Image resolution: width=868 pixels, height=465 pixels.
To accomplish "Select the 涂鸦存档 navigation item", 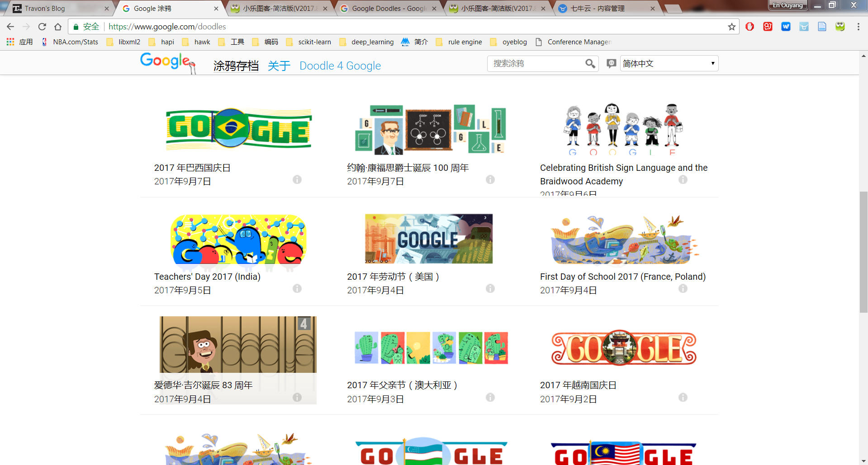I will click(236, 66).
